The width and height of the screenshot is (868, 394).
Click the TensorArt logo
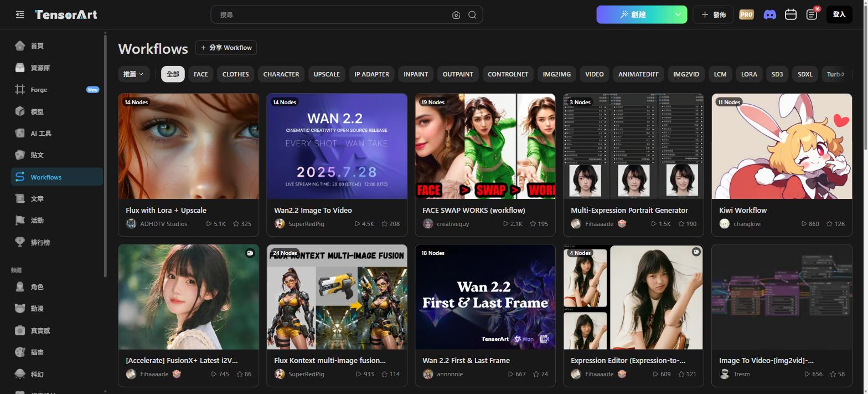click(66, 14)
